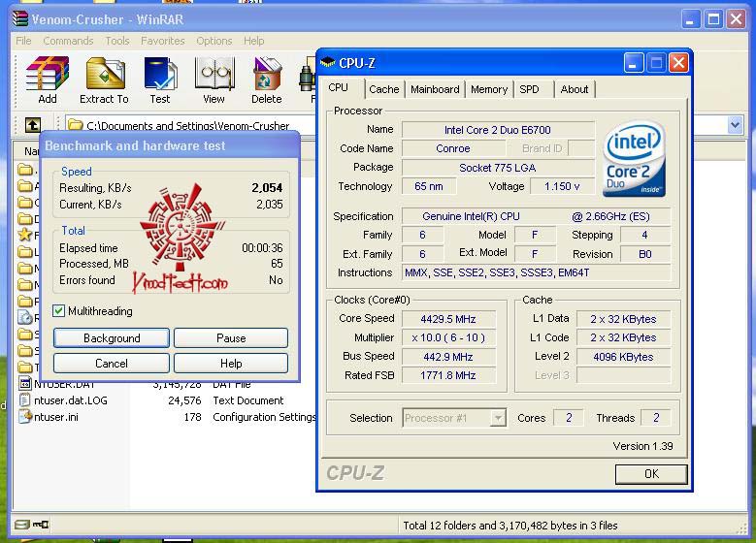Screen dimensions: 756x543
Task: Click the Level 2 4096 KBytes value
Action: pos(623,357)
